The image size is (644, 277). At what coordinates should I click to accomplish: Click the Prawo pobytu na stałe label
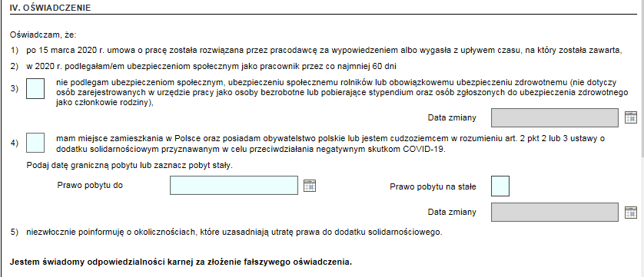[x=433, y=186]
